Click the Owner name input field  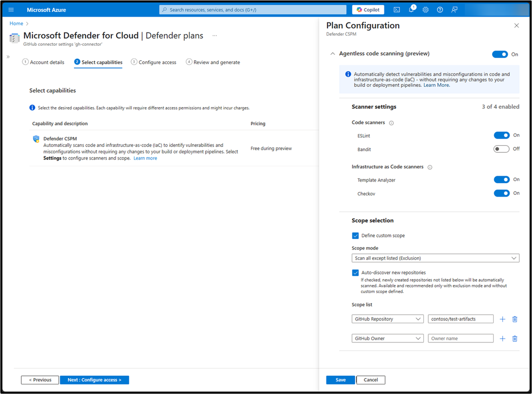coord(461,338)
